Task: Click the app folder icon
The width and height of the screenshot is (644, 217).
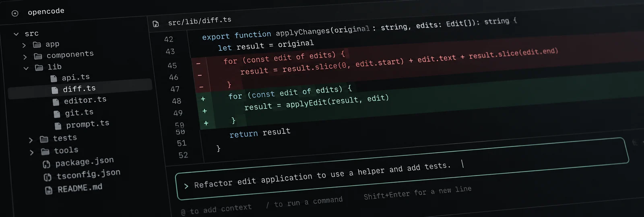Action: point(37,44)
